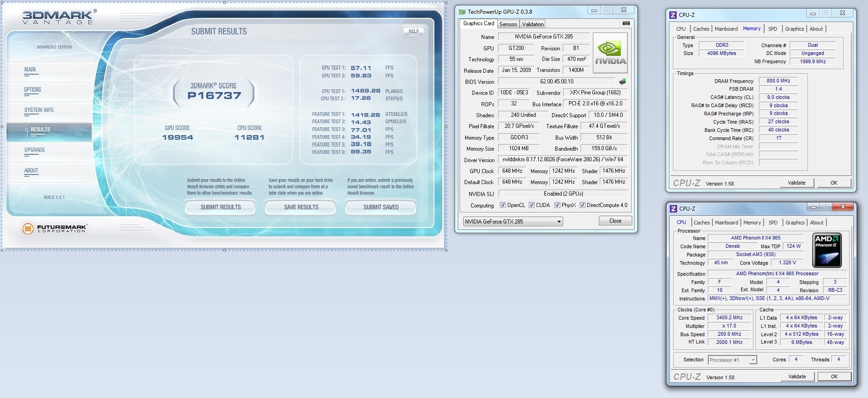Click Validate in the bottom CPU-Z window
Screen dimensions: 868x398
tap(797, 376)
